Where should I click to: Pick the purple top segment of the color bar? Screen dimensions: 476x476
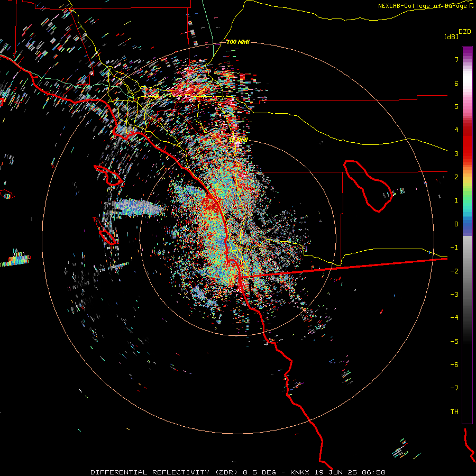467,52
